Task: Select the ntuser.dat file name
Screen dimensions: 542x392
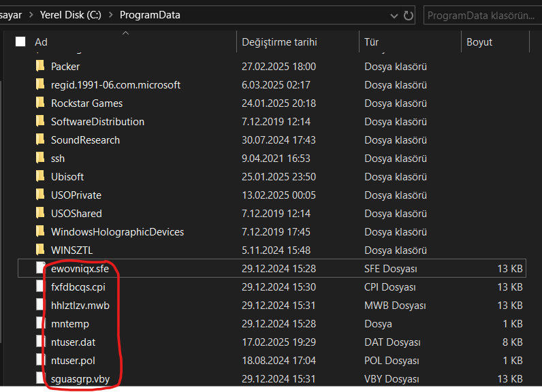Action: coord(74,342)
